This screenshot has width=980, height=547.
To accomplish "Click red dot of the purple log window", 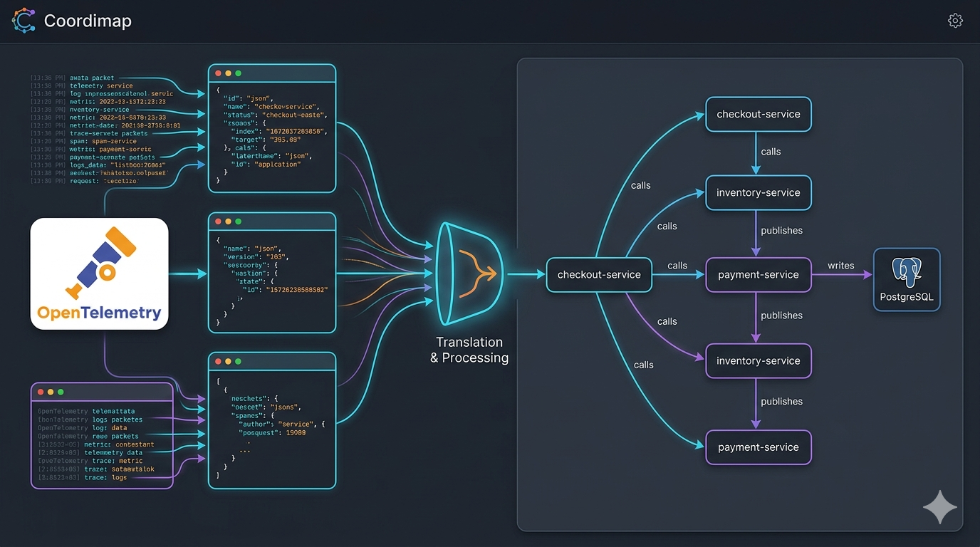I will point(41,392).
